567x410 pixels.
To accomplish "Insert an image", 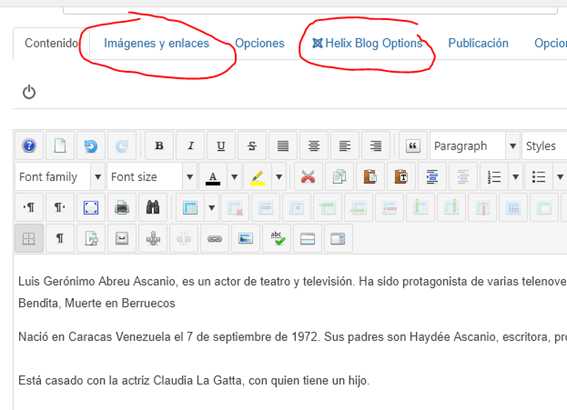I will tap(246, 239).
